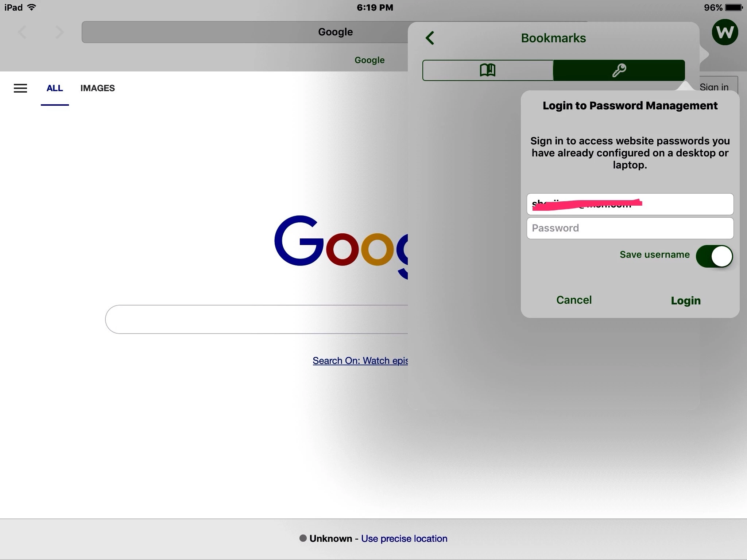Click the Password input field
The height and width of the screenshot is (560, 747).
pos(630,228)
